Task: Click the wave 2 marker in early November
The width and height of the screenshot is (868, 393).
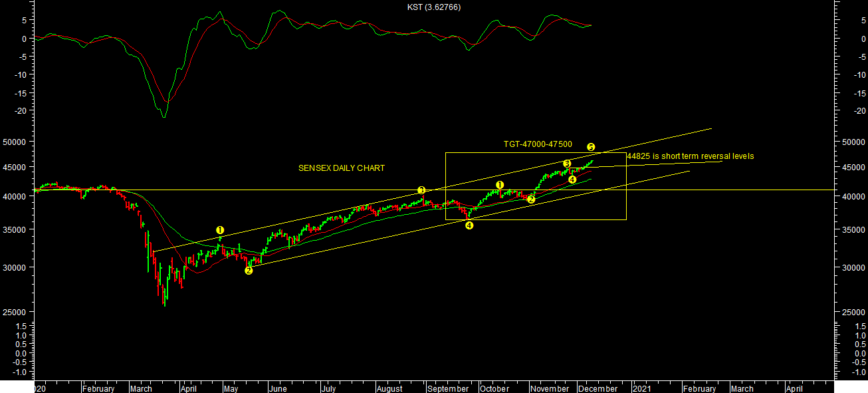Action: [x=531, y=199]
